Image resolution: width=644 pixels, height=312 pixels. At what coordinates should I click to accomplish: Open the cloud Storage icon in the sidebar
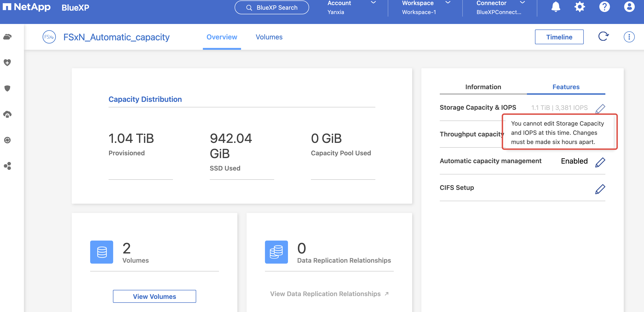tap(7, 37)
